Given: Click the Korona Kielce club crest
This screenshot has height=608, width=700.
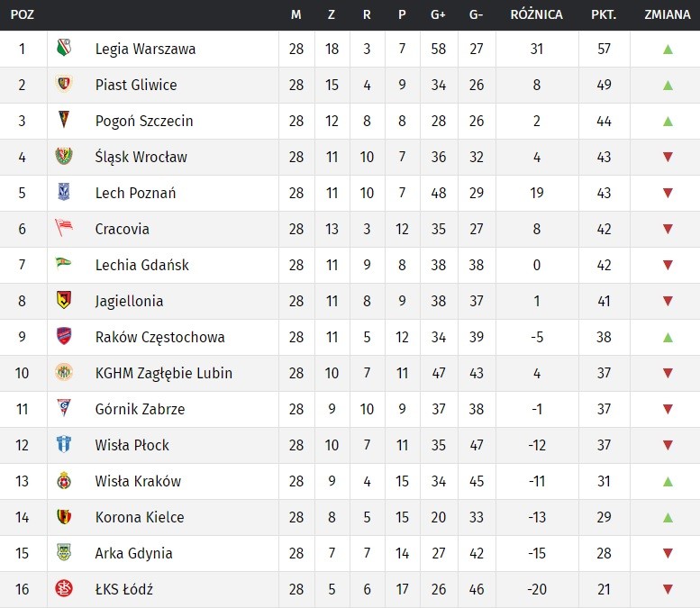Looking at the screenshot, I should (x=64, y=517).
